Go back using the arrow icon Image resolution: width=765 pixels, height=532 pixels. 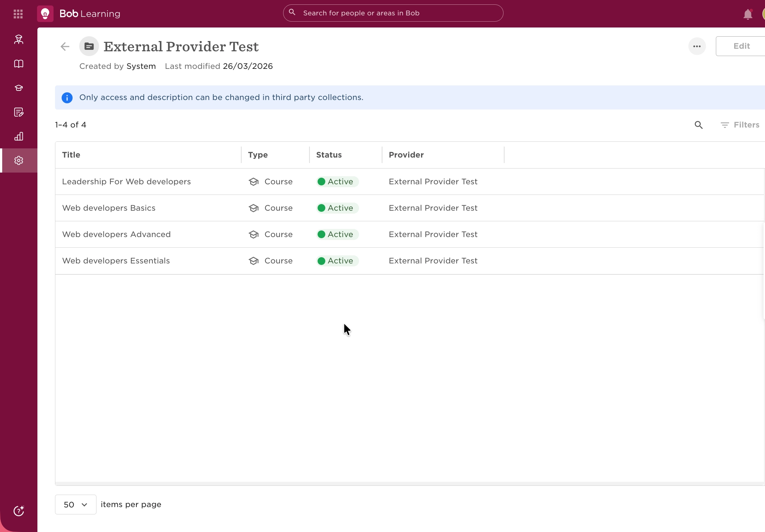tap(65, 47)
